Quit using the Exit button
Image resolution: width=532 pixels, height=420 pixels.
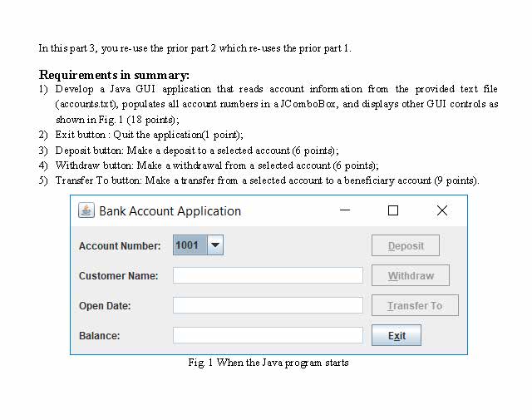point(397,335)
